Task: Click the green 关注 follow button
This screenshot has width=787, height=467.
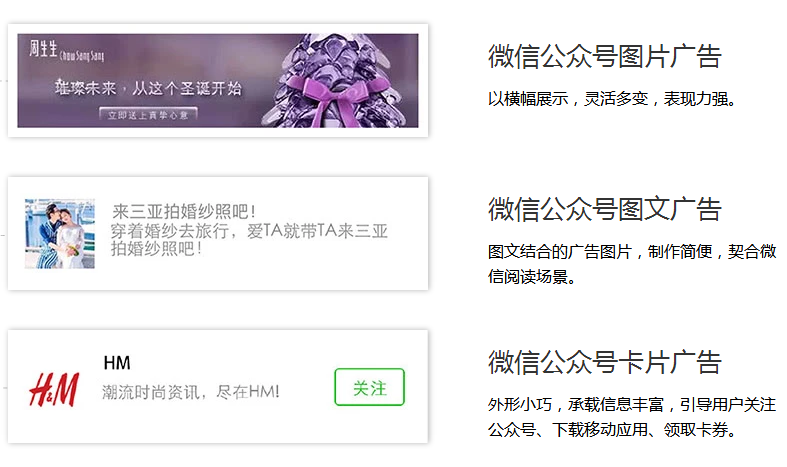Action: click(369, 387)
